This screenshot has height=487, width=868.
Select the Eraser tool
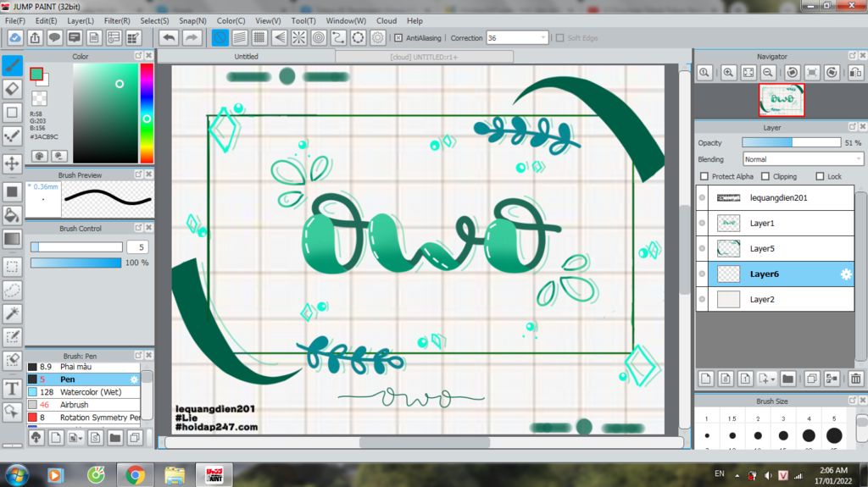pos(12,89)
